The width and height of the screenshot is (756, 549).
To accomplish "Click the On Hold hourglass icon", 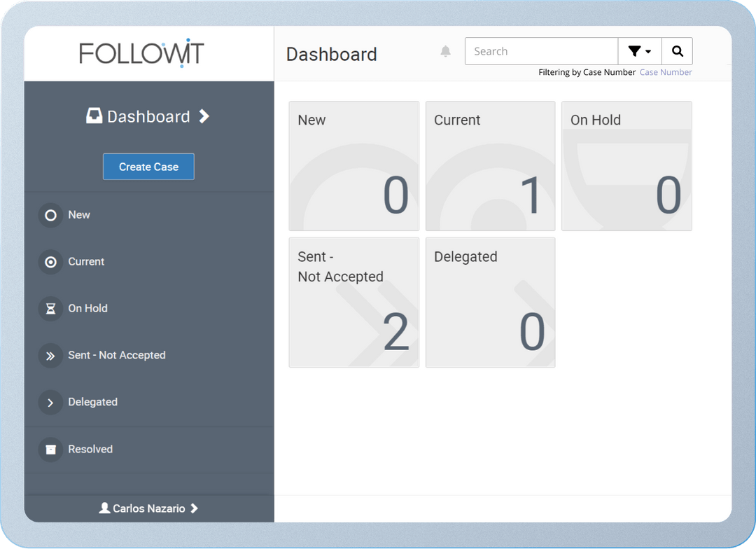I will 50,309.
